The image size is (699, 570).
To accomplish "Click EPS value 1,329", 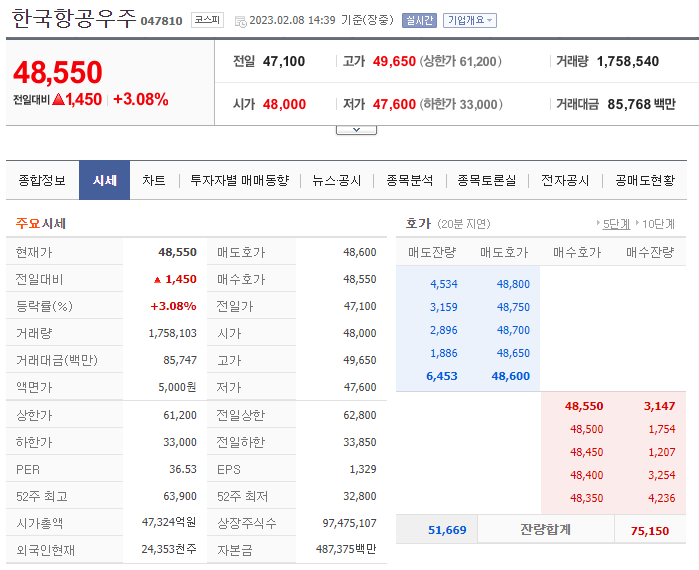I will tap(363, 469).
